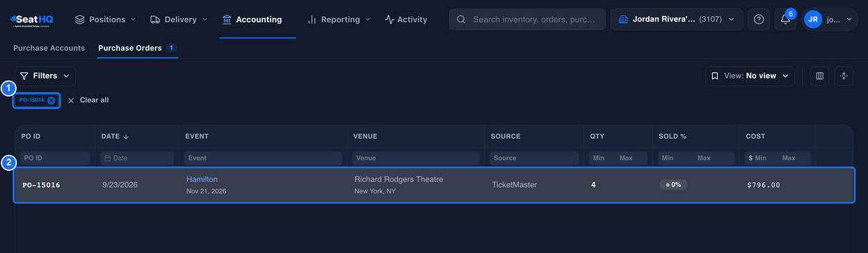Open the Delivery menu

(179, 19)
